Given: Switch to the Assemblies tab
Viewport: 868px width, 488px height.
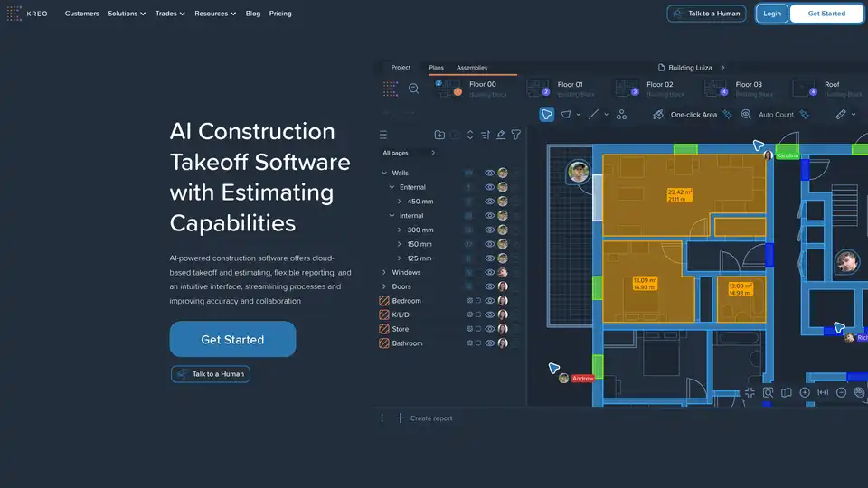Looking at the screenshot, I should pos(471,68).
